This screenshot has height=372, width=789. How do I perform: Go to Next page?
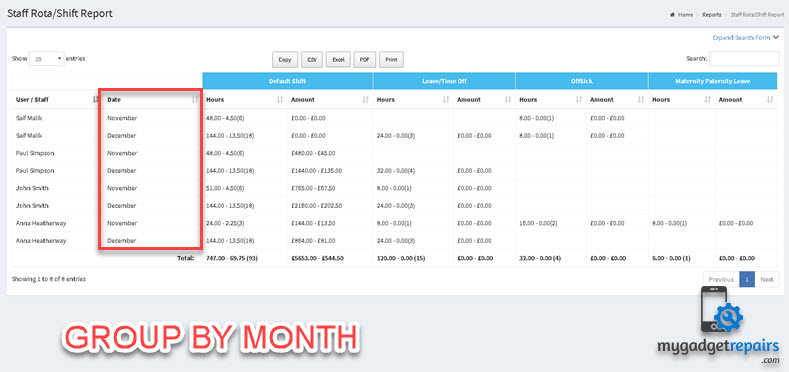coord(767,279)
